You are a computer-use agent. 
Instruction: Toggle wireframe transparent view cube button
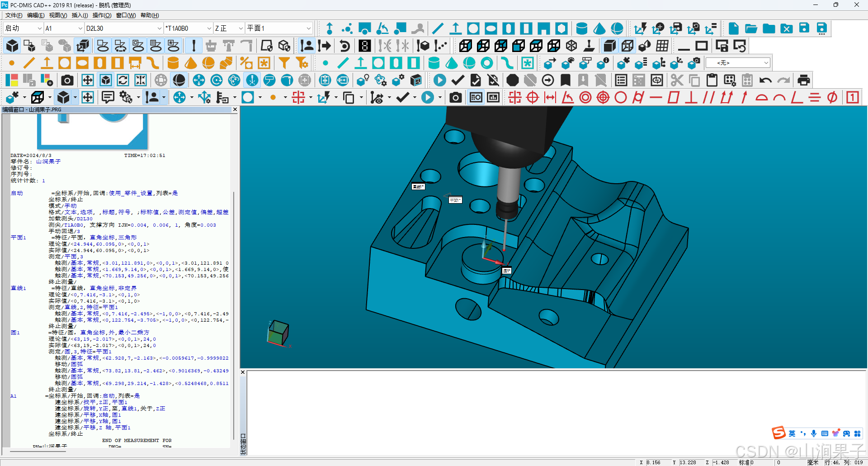click(627, 46)
